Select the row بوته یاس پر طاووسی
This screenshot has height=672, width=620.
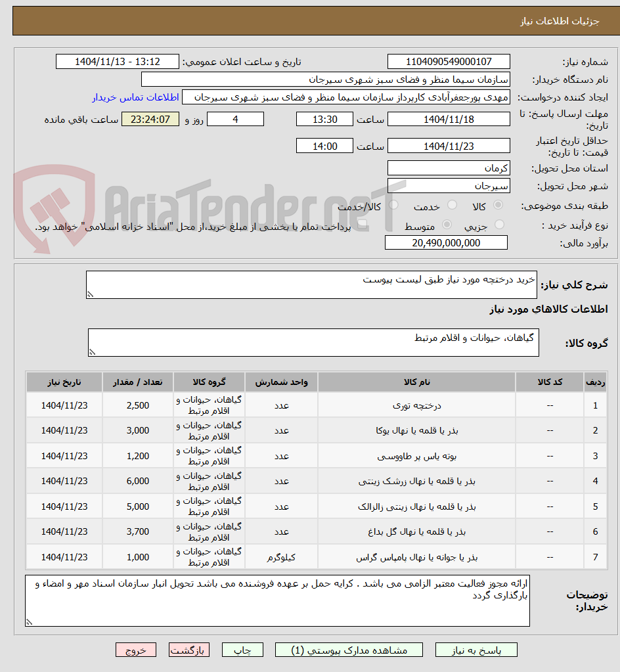[x=317, y=456]
